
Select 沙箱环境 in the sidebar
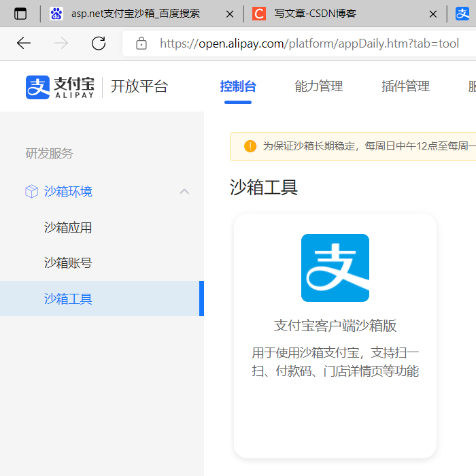click(68, 192)
